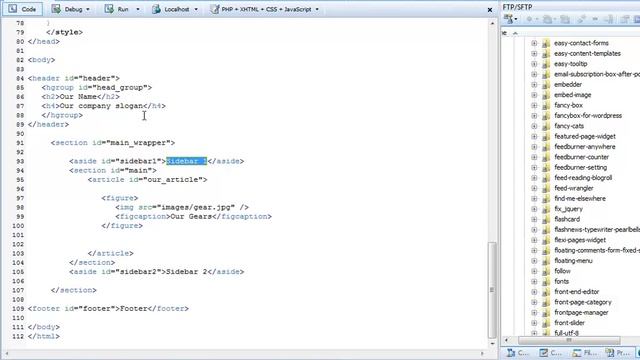Open the Localhost server menu

coord(174,9)
